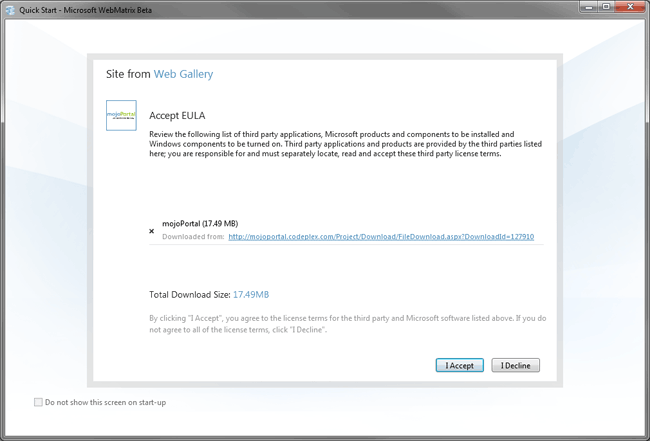Enable the do not show on start-up checkbox
The width and height of the screenshot is (650, 441).
(38, 402)
